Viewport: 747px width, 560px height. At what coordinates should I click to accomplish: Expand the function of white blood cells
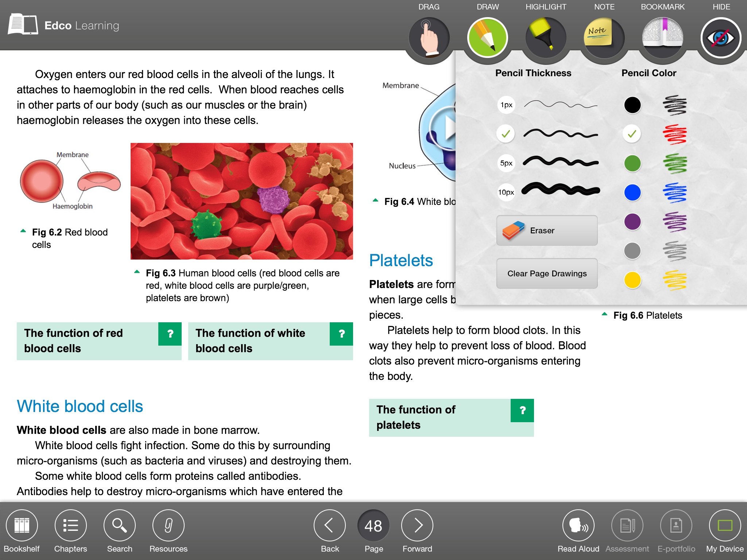344,335
